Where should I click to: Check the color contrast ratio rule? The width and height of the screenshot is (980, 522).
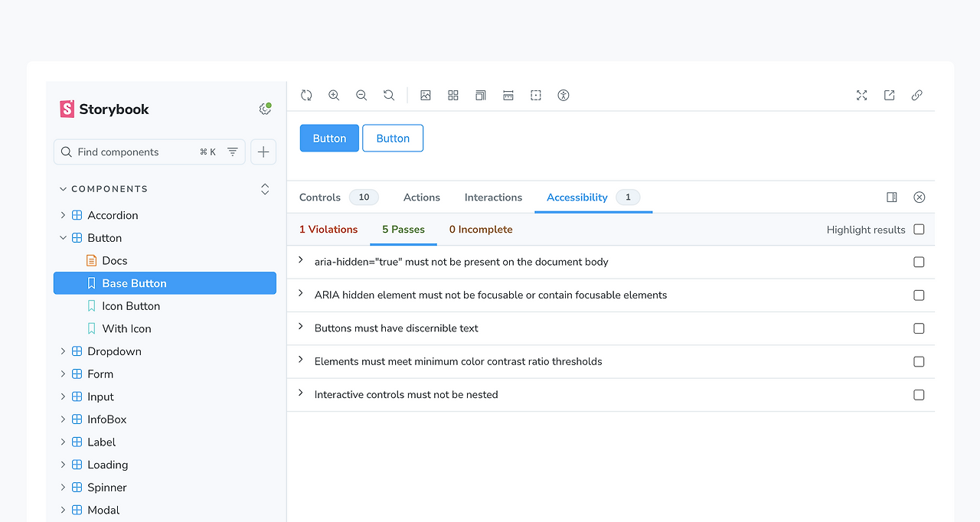pyautogui.click(x=920, y=361)
